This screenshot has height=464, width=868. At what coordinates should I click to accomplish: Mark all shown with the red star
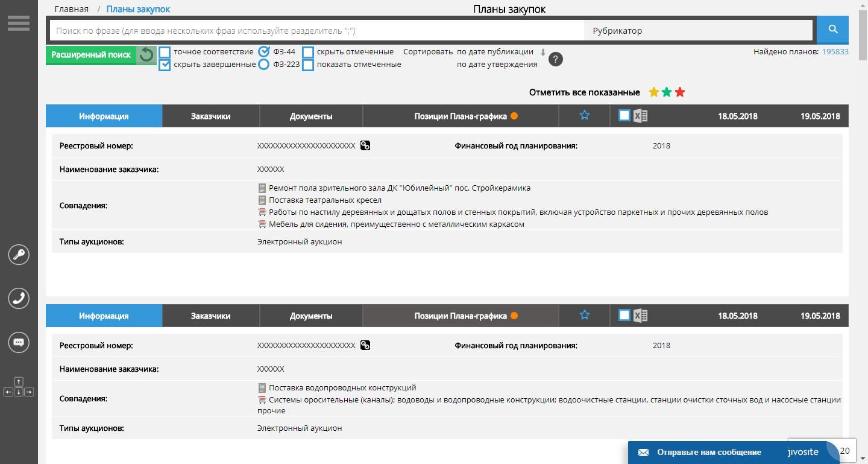point(680,92)
